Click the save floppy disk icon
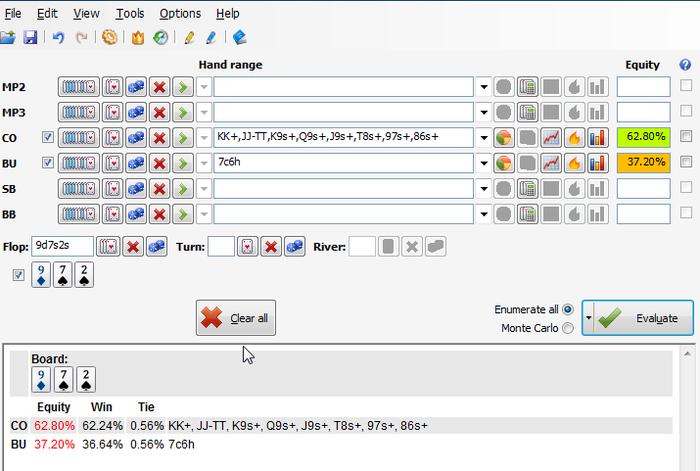The height and width of the screenshot is (471, 700). [30, 38]
